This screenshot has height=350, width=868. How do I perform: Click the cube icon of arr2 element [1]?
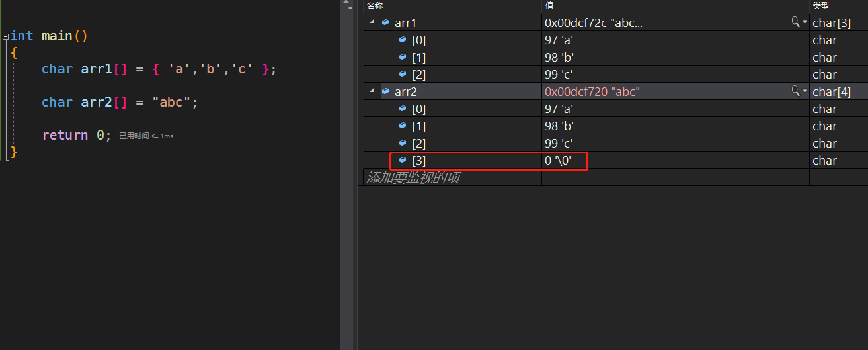coord(403,126)
